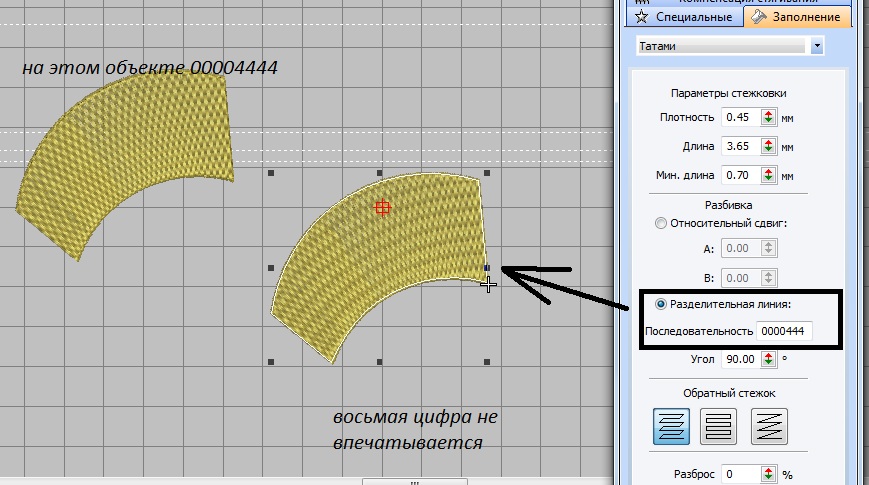Click the right-middle selection handle of selected shape
869x485 pixels.
click(487, 268)
